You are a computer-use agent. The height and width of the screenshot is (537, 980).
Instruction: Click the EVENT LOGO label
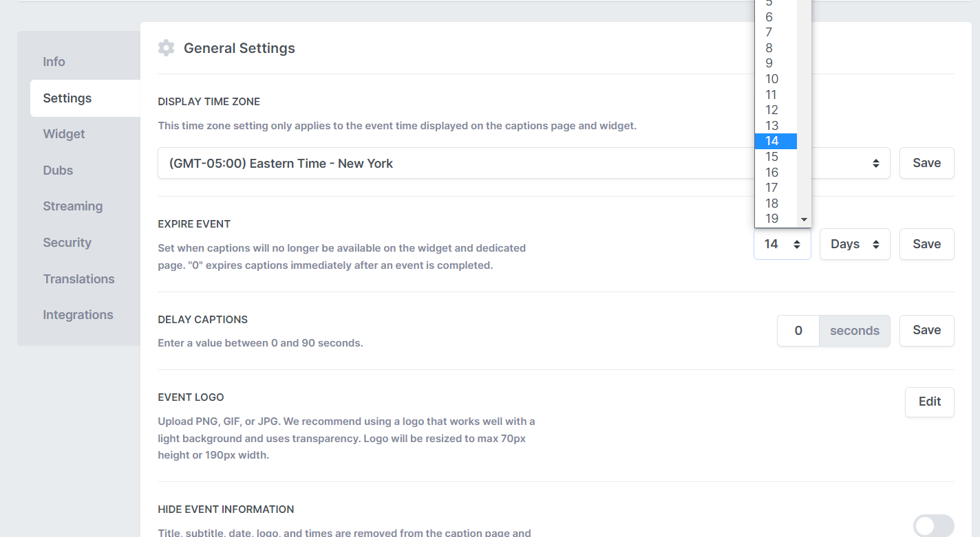pyautogui.click(x=191, y=397)
